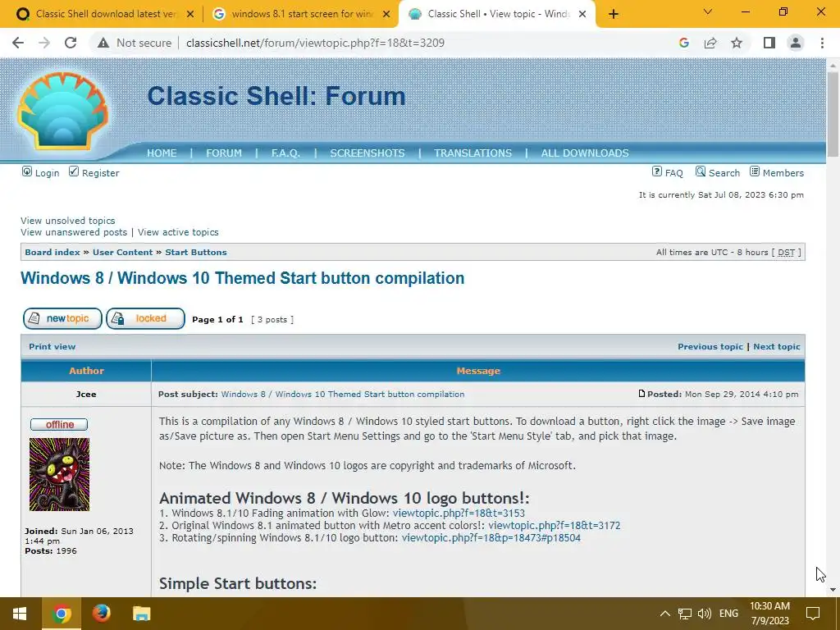840x630 pixels.
Task: Open the ALL DOWNLOADS navigation item
Action: coord(585,153)
